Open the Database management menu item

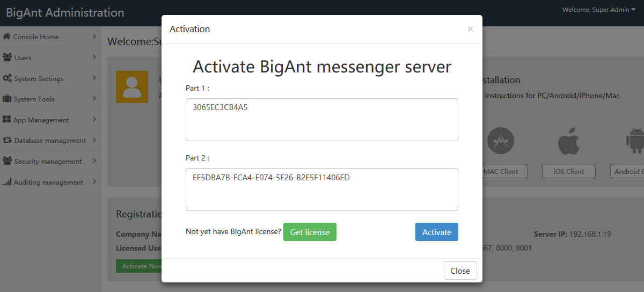50,140
